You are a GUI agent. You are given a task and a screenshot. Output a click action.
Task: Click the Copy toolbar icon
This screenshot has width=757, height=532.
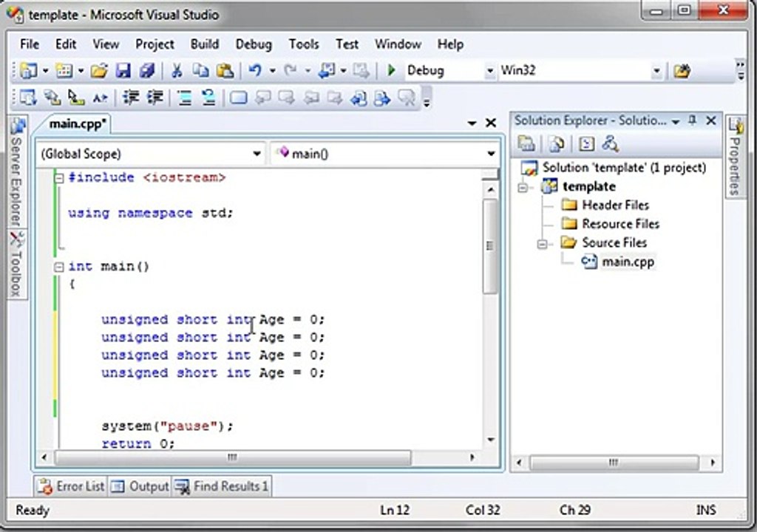[200, 71]
